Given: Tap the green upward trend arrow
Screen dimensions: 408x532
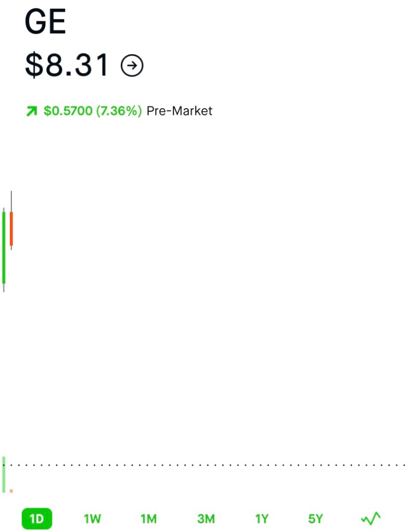Looking at the screenshot, I should point(32,111).
